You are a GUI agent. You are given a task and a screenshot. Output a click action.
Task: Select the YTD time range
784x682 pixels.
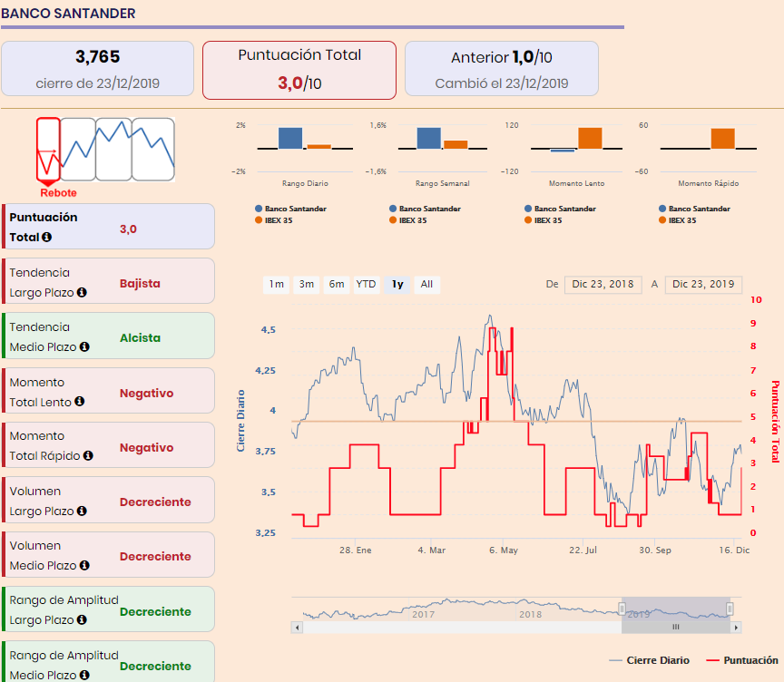[366, 284]
